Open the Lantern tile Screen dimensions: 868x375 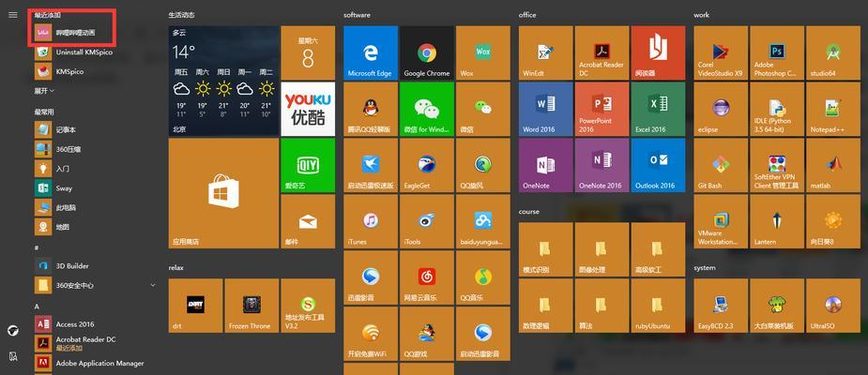coord(777,221)
